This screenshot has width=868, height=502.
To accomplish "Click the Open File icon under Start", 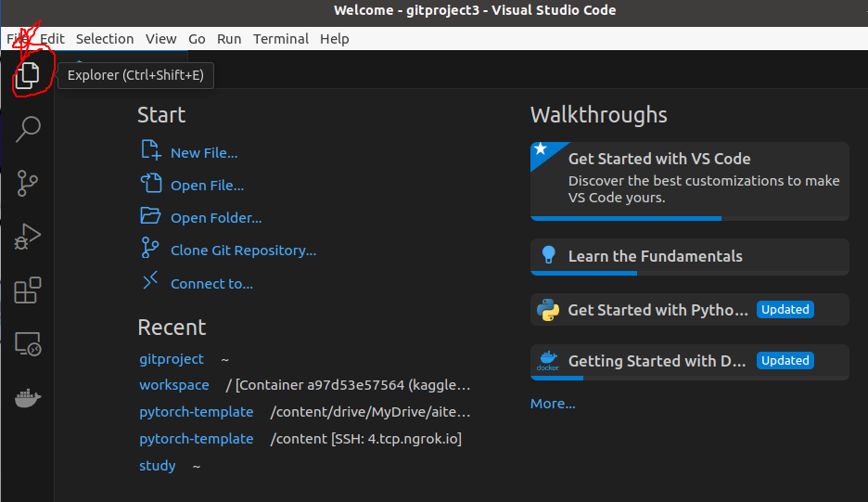I will pyautogui.click(x=150, y=182).
